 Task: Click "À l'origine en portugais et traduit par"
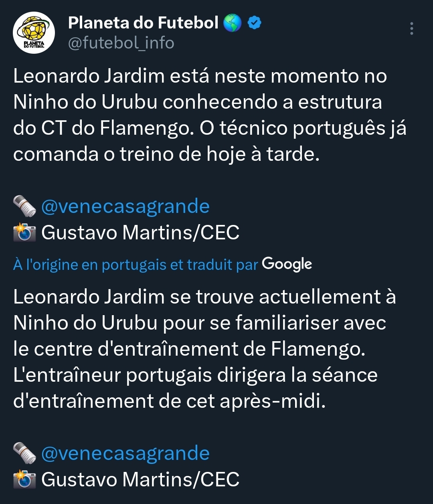coord(136,265)
